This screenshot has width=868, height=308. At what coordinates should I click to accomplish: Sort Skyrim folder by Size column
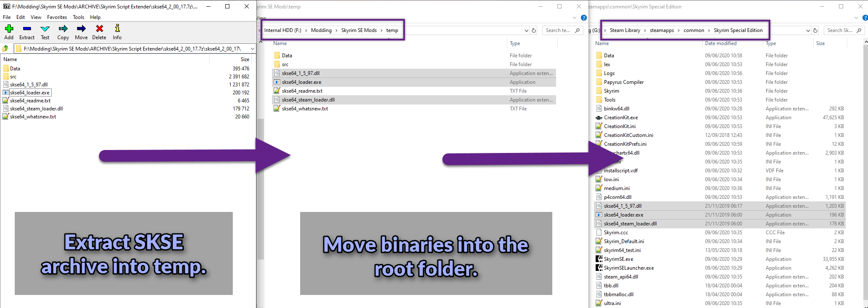coord(820,43)
